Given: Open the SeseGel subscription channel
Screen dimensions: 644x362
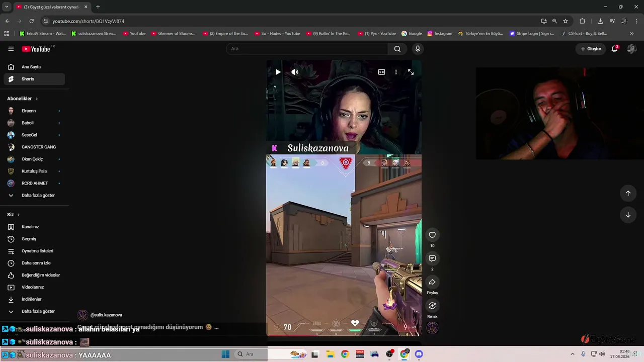Looking at the screenshot, I should pyautogui.click(x=34, y=135).
